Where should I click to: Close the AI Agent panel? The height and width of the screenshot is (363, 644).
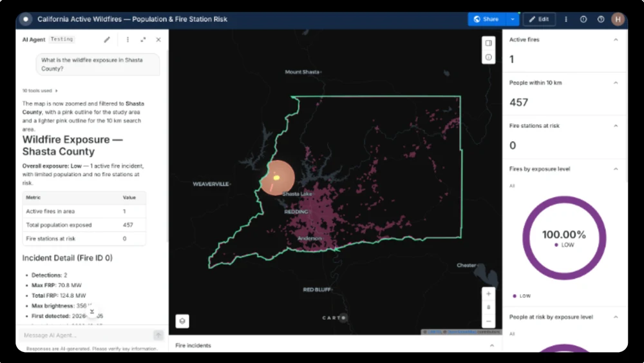point(158,39)
